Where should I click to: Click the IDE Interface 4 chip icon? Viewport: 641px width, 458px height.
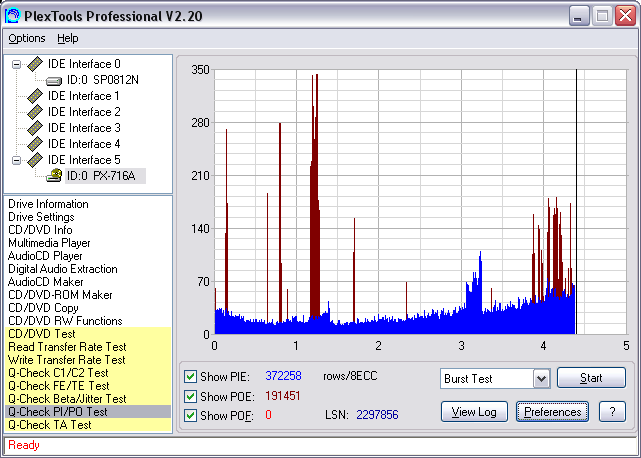(x=35, y=144)
